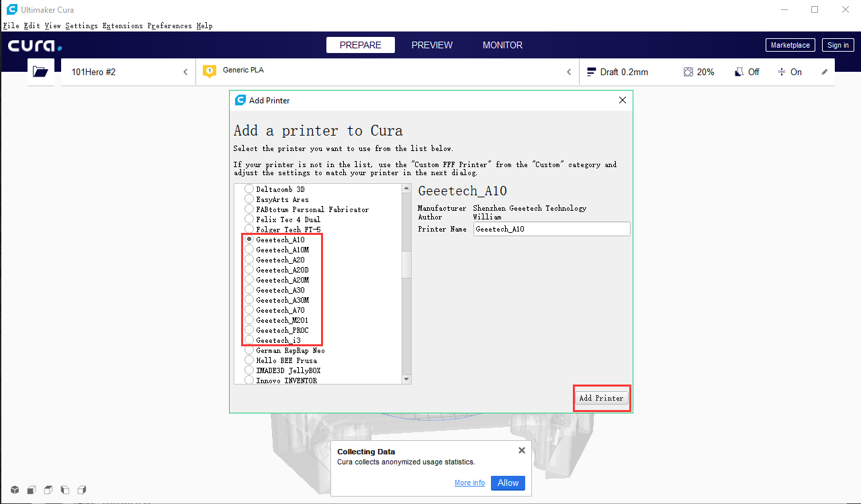Viewport: 861px width, 504px height.
Task: Click the support Off icon
Action: click(739, 72)
